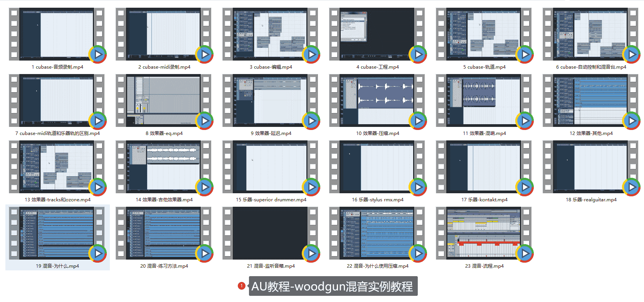
Task: Select file name 19 混音-为什么.mp4
Action: pyautogui.click(x=57, y=266)
